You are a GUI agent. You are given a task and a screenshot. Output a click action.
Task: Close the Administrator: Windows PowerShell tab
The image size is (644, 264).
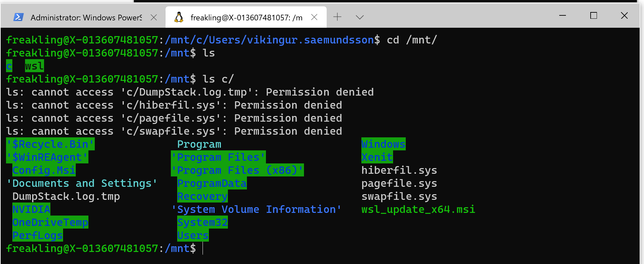tap(154, 17)
